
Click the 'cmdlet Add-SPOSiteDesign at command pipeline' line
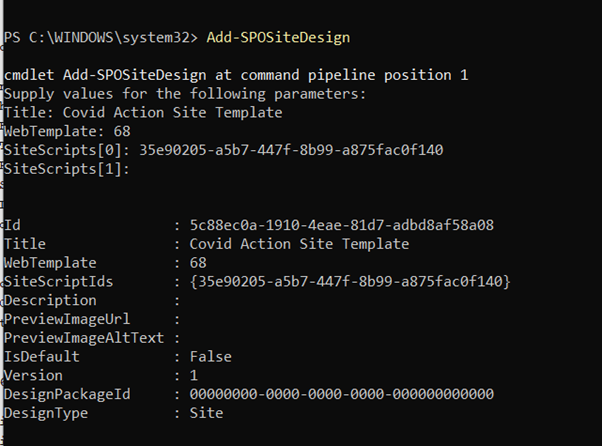click(236, 75)
